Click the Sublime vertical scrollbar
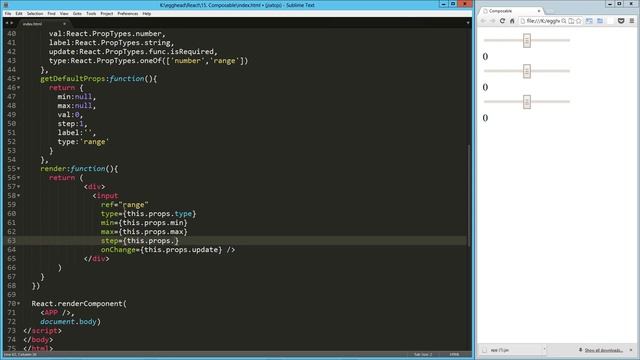The height and width of the screenshot is (360, 640). coord(469,195)
